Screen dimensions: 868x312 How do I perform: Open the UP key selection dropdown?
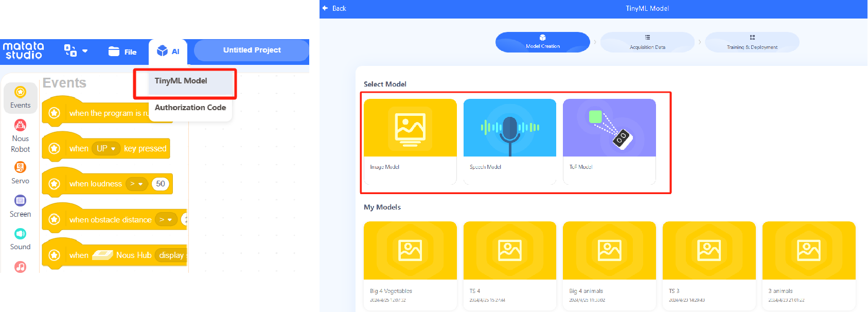coord(106,149)
